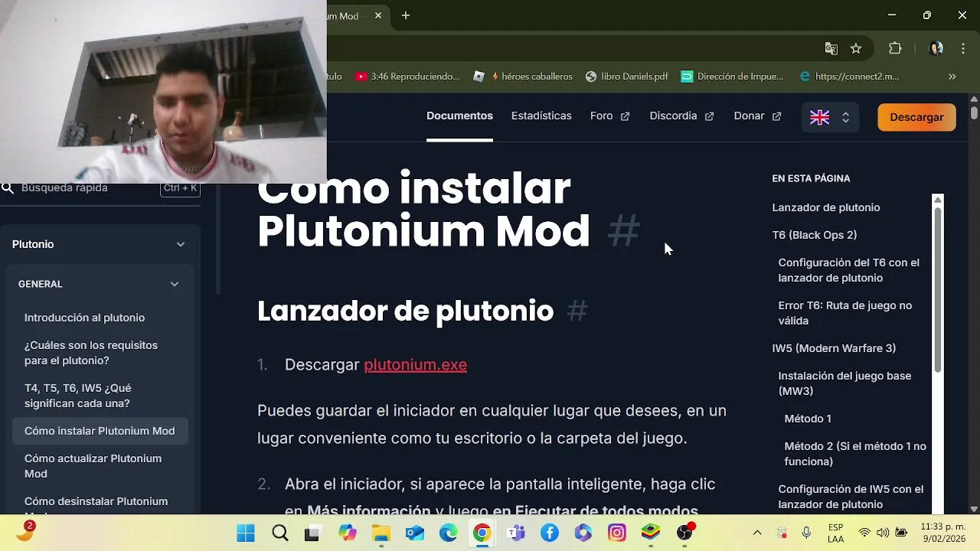Screen dimensions: 980x551
Task: Select 'Cómo instalar Plutonium Mod' sidebar item
Action: pyautogui.click(x=100, y=431)
